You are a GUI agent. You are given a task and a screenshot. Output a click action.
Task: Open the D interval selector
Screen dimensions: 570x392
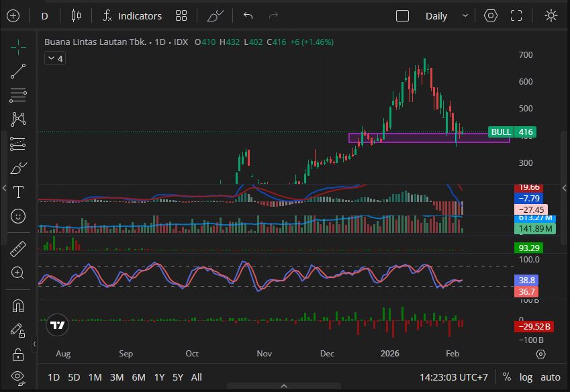pos(44,16)
